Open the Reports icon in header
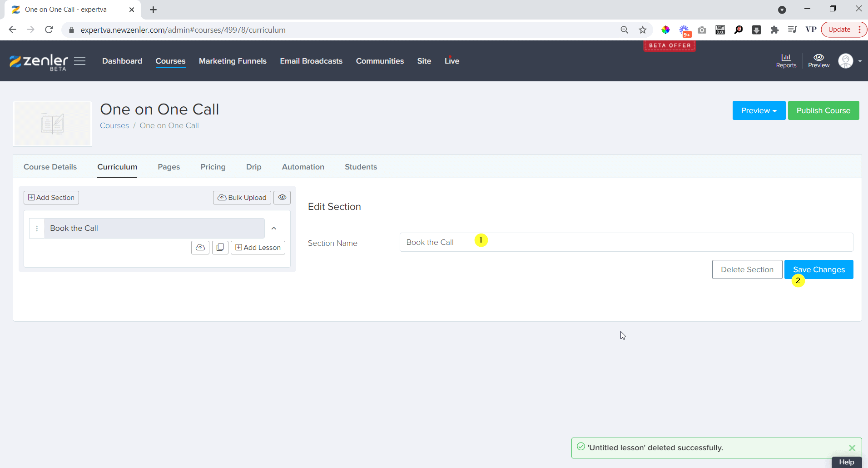Image resolution: width=868 pixels, height=468 pixels. click(786, 60)
